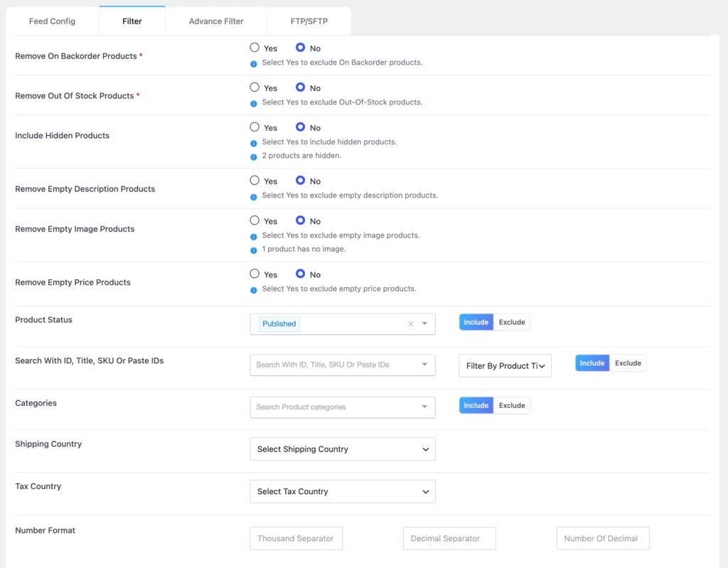Screen dimensions: 728x568
Task: Select Yes for Remove Empty Image Products
Action: [255, 220]
